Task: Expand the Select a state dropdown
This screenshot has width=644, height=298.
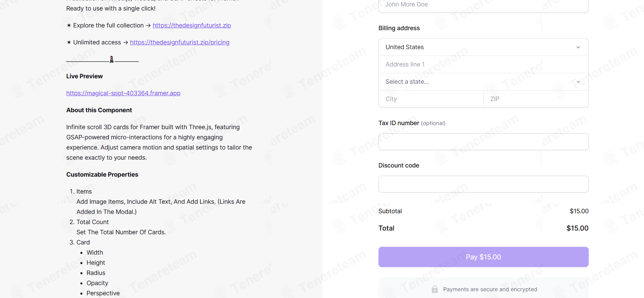Action: coord(483,82)
